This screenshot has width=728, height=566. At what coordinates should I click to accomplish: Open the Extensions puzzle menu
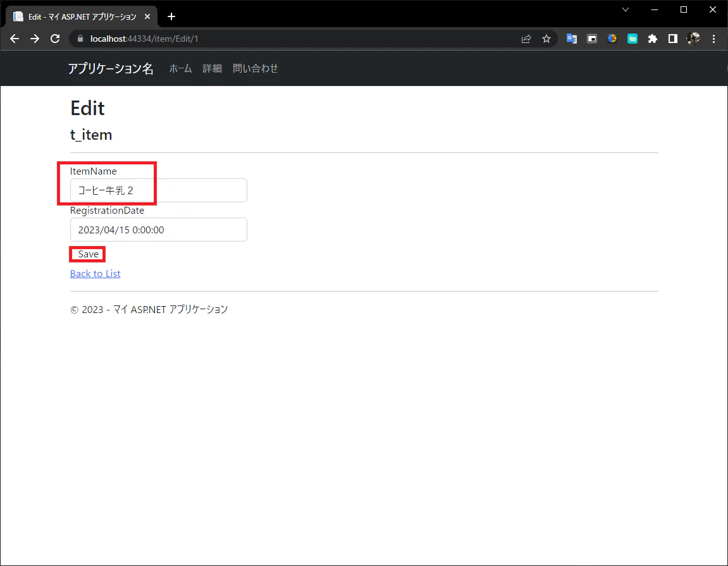(653, 39)
